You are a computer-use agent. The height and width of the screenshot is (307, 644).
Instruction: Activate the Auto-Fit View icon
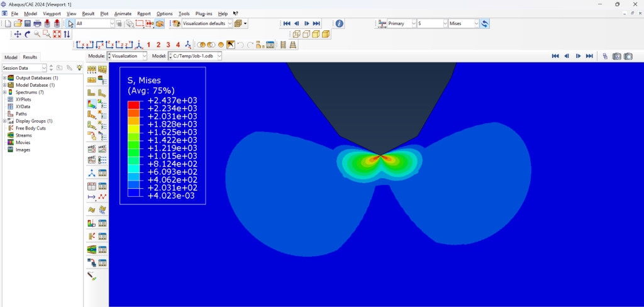[x=57, y=34]
